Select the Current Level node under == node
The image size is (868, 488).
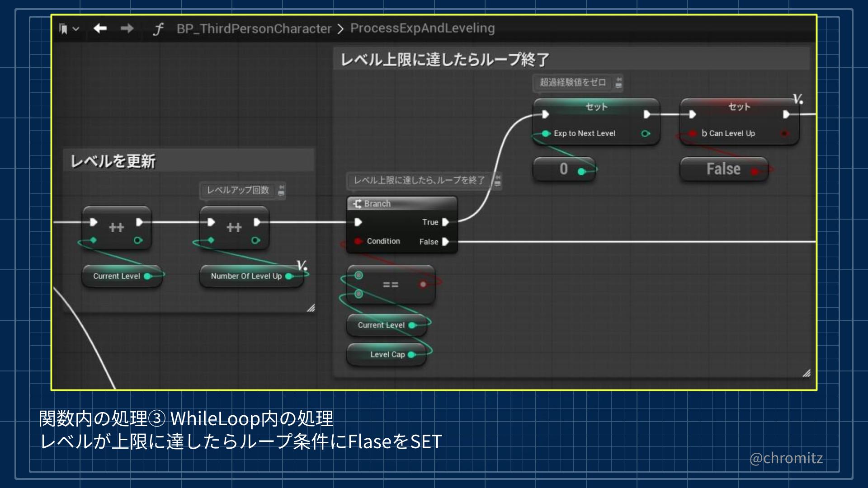[387, 325]
